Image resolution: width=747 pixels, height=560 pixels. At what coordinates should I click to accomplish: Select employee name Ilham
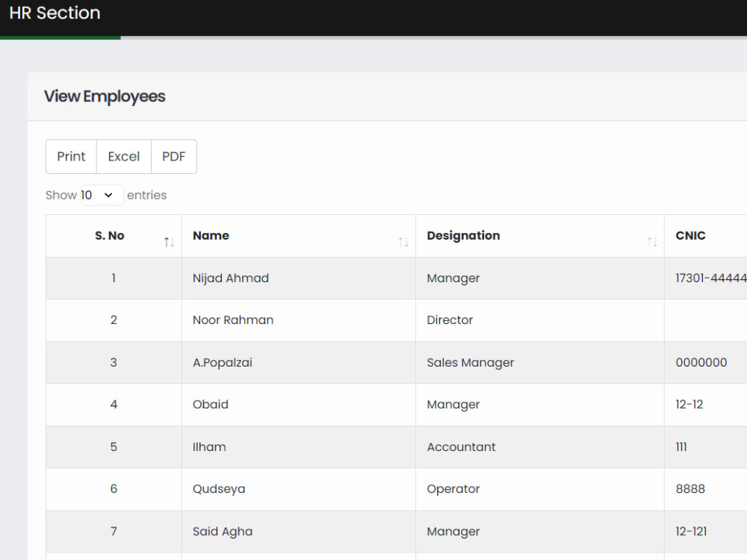(209, 447)
